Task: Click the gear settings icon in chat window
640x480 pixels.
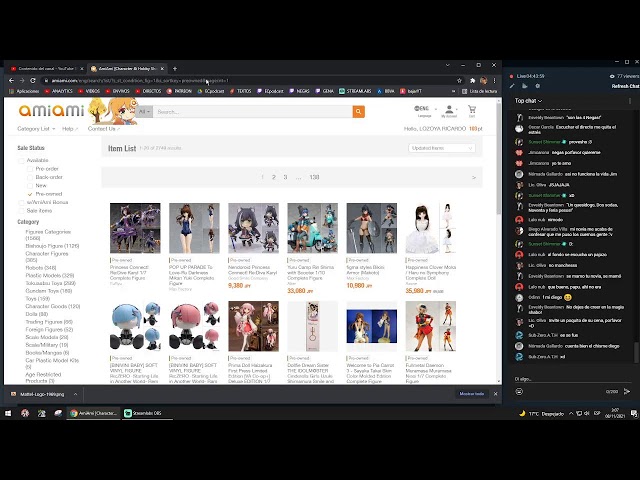Action: coord(538,86)
